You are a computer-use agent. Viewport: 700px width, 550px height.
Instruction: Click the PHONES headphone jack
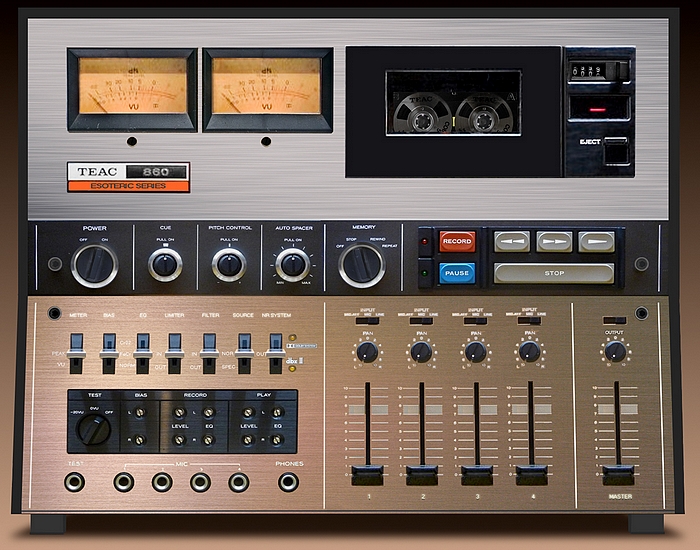click(x=288, y=482)
